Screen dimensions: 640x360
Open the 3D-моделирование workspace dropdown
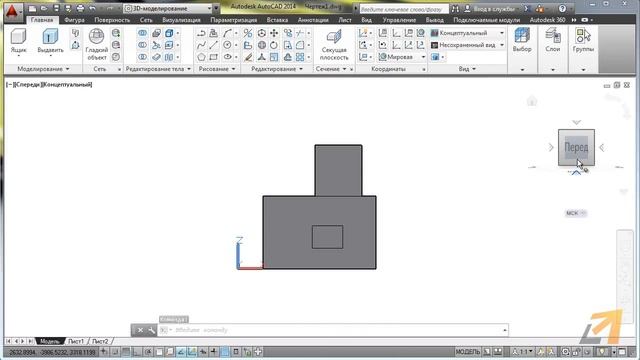coord(168,9)
